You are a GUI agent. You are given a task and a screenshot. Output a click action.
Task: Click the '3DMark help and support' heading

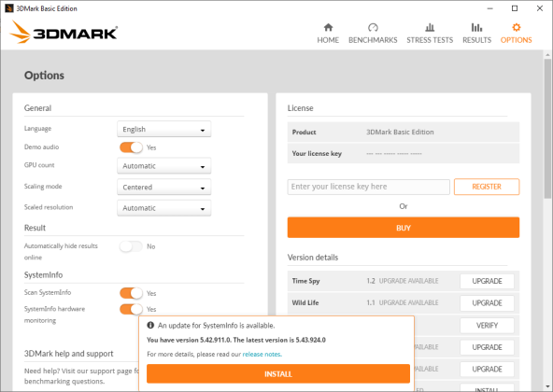click(69, 354)
